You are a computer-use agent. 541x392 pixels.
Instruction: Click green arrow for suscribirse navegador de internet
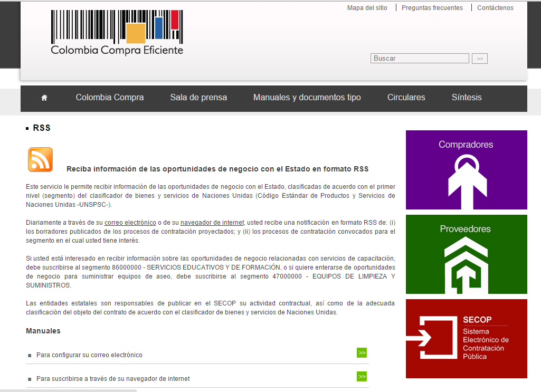coord(362,377)
